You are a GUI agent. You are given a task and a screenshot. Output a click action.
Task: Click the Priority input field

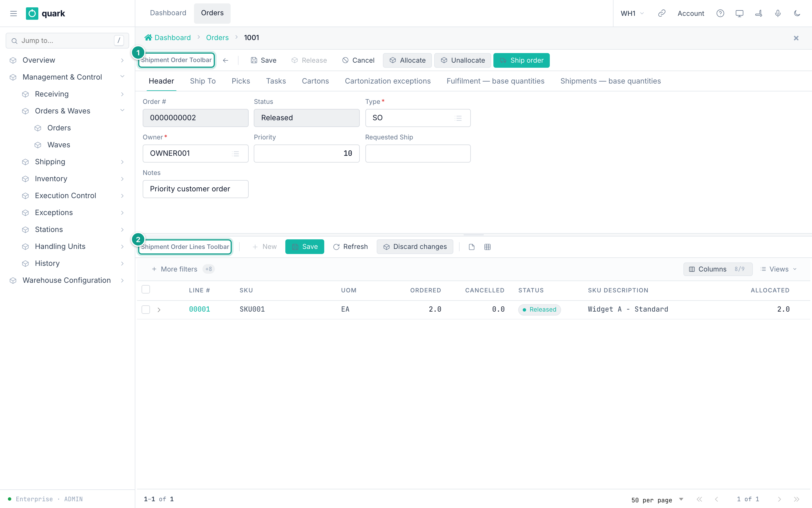(307, 154)
